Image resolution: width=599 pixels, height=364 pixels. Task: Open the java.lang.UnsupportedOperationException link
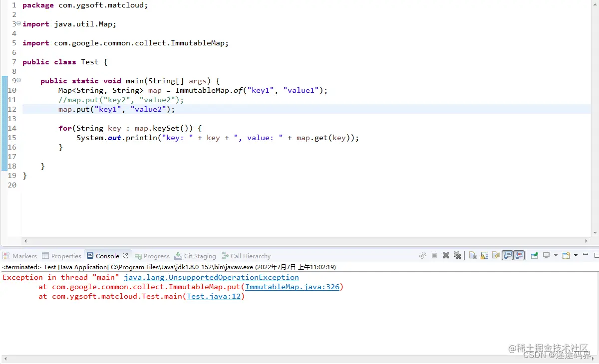[x=211, y=277]
